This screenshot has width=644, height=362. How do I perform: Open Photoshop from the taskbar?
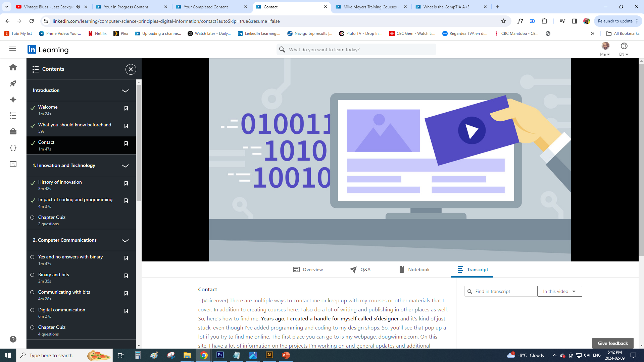[220, 355]
